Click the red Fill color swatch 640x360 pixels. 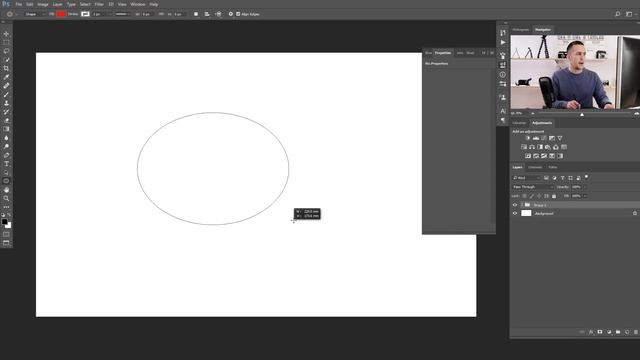61,14
